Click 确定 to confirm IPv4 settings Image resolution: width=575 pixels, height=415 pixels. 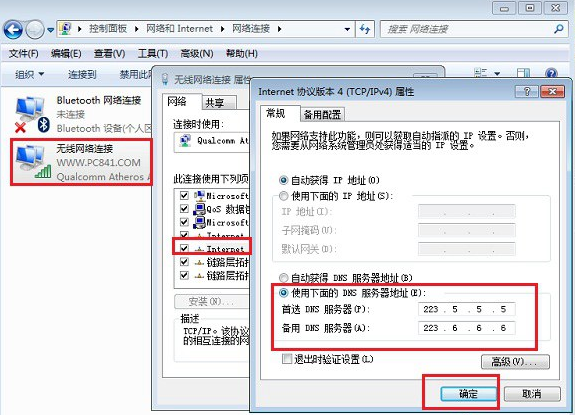pos(468,394)
